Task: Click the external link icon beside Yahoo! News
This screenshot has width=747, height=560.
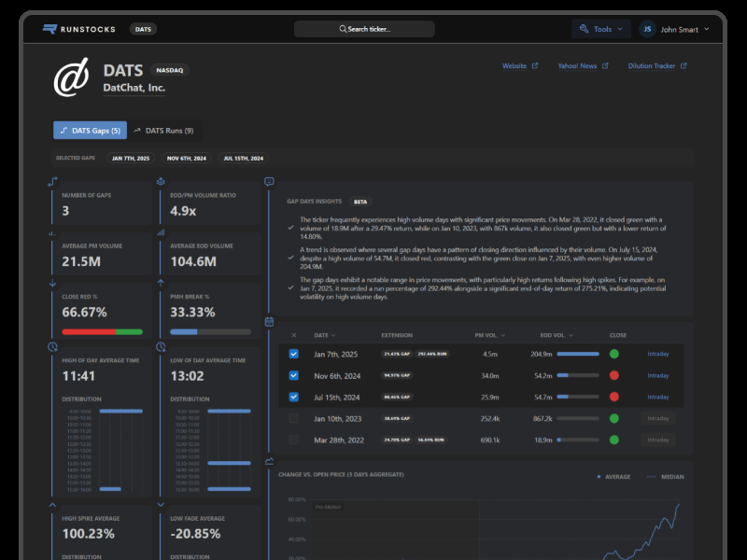Action: [605, 65]
